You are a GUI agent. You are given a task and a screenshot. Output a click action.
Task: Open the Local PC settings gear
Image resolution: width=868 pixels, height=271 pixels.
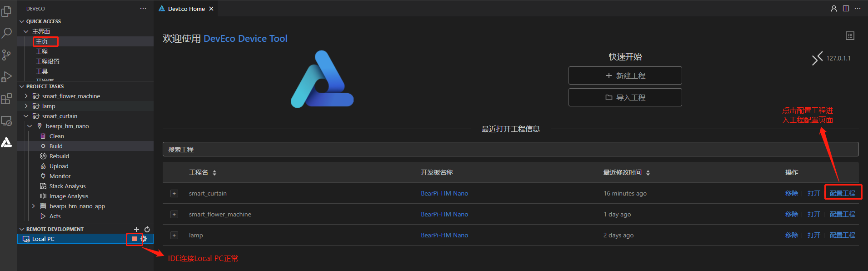click(144, 239)
